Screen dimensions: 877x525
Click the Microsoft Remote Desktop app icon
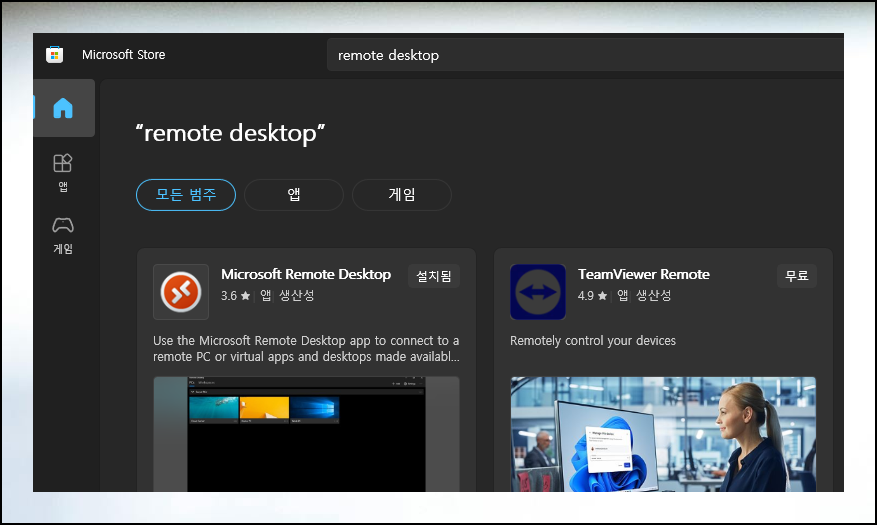[181, 292]
